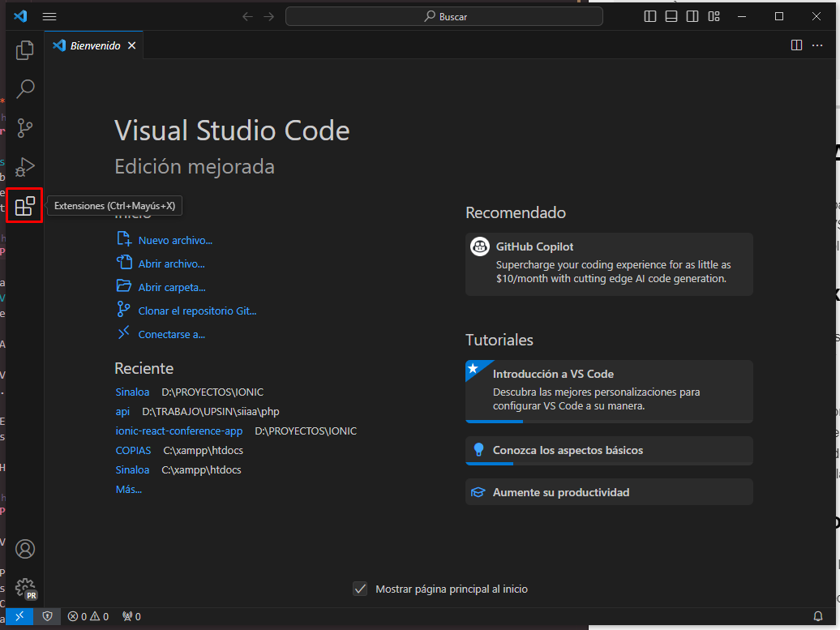Open editor More Actions ellipsis
Screen dimensions: 840x630
(x=817, y=45)
